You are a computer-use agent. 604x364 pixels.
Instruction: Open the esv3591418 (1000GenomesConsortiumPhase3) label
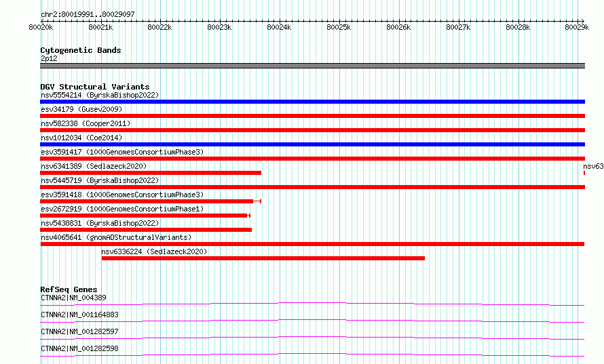(122, 195)
